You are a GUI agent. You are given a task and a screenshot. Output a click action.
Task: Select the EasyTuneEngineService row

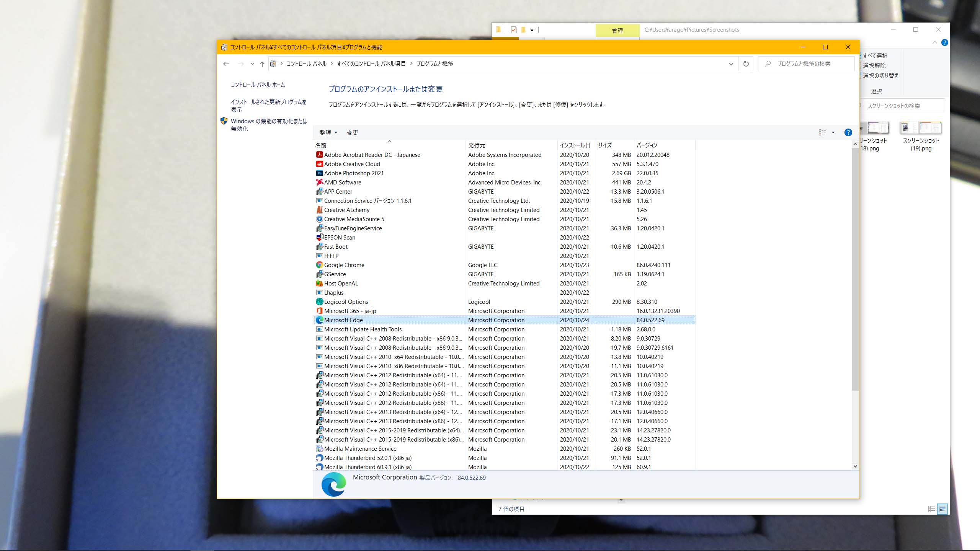tap(505, 228)
